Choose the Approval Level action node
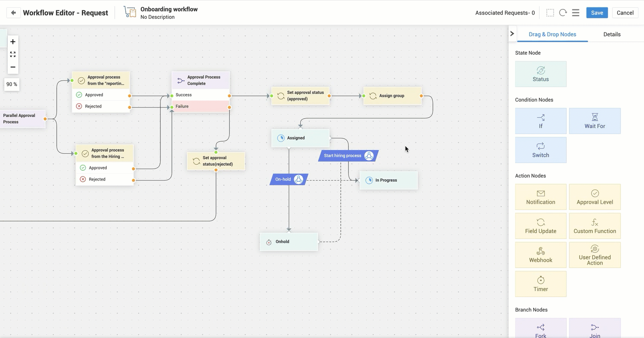The height and width of the screenshot is (338, 644). (595, 197)
